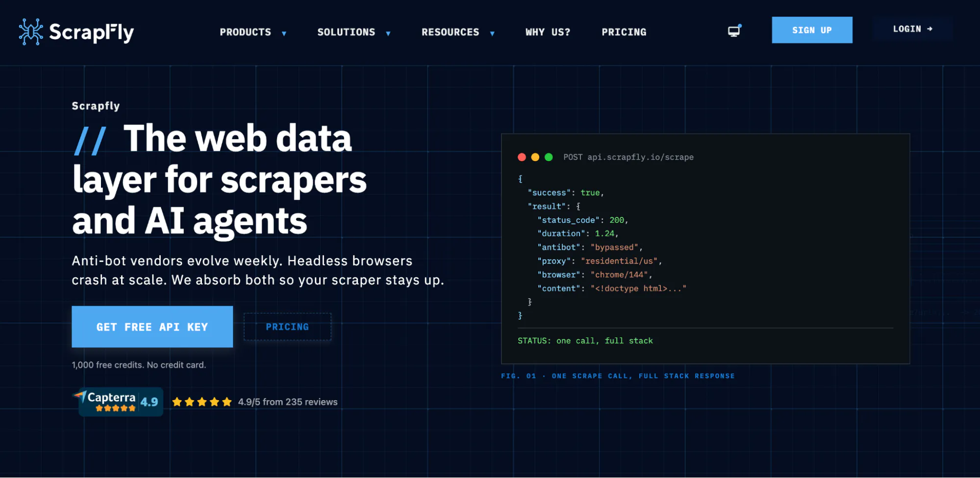Click the Sign Up button
980x478 pixels.
pyautogui.click(x=812, y=30)
